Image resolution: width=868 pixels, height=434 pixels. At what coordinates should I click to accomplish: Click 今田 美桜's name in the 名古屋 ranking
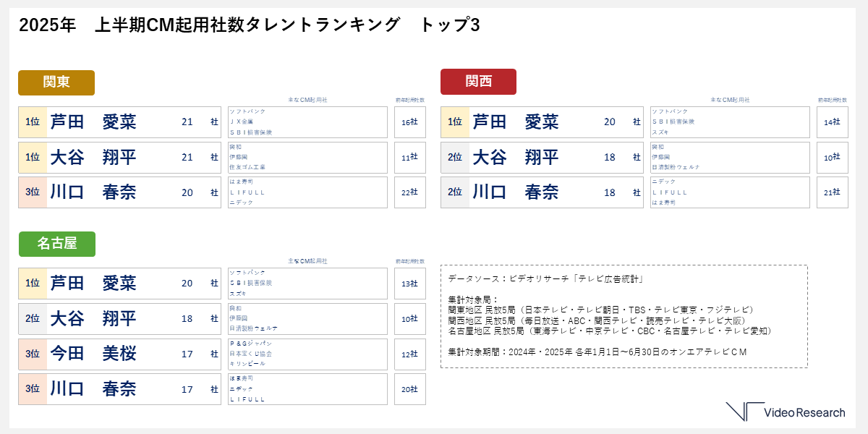[x=93, y=354]
